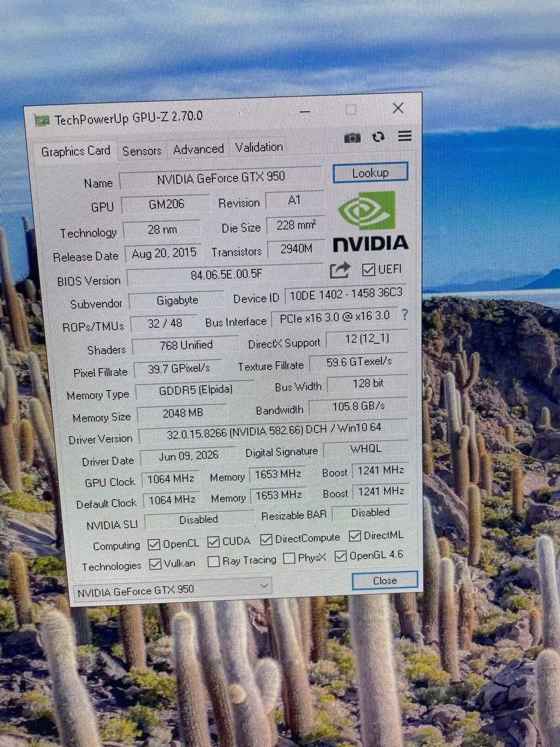Viewport: 560px width, 747px height.
Task: Click the refresh icon in GPU-Z
Action: pos(379,137)
